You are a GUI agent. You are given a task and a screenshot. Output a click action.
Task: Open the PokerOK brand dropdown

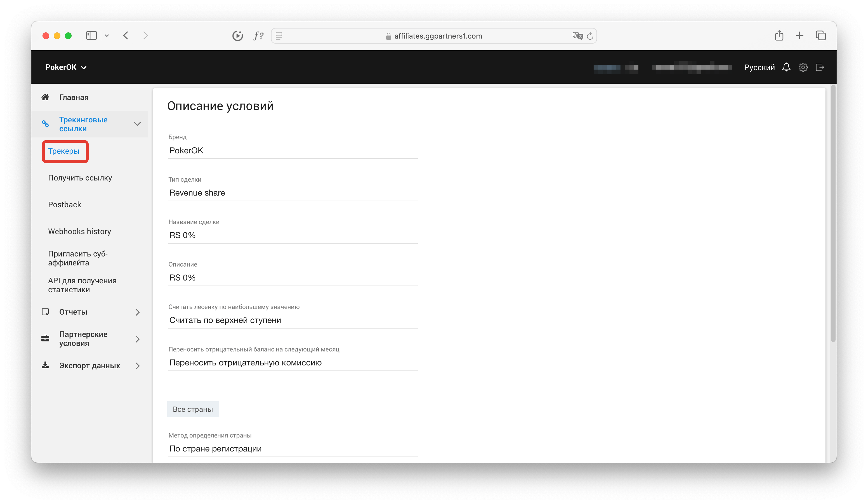[66, 67]
